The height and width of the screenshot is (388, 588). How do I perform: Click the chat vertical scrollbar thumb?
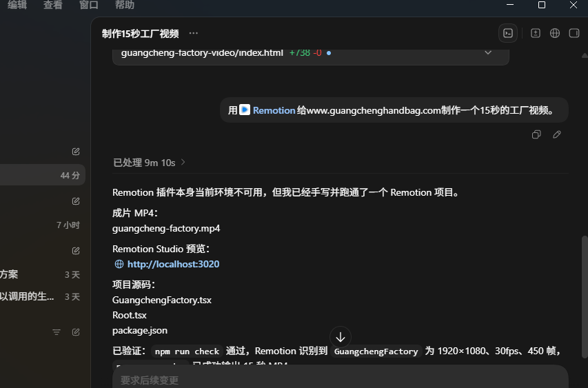[x=585, y=297]
